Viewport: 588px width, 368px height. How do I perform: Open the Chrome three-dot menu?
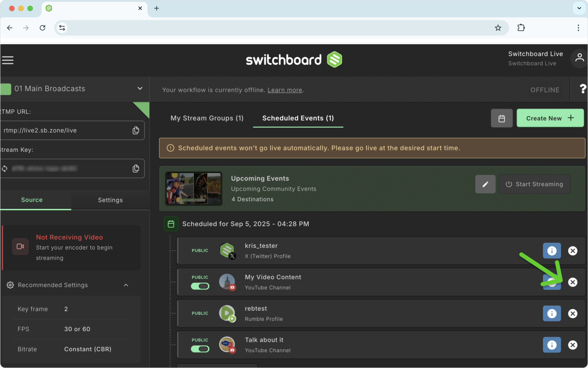coord(578,28)
